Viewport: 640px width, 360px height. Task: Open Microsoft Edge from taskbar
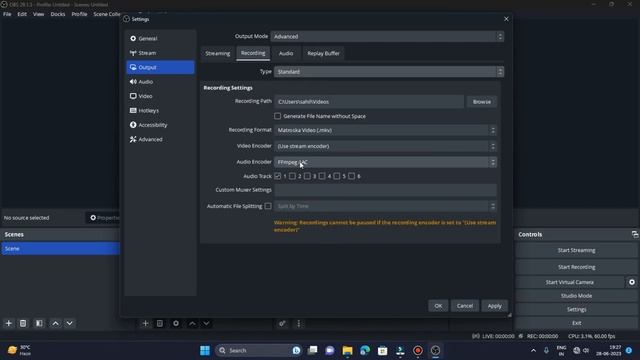pyautogui.click(x=365, y=350)
